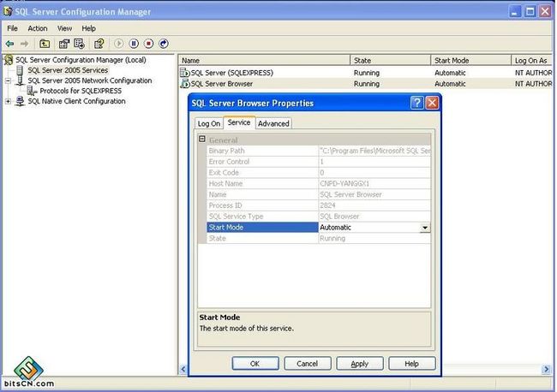Click Automatic start mode of SQL Server Browser row
The image size is (557, 392).
point(450,84)
